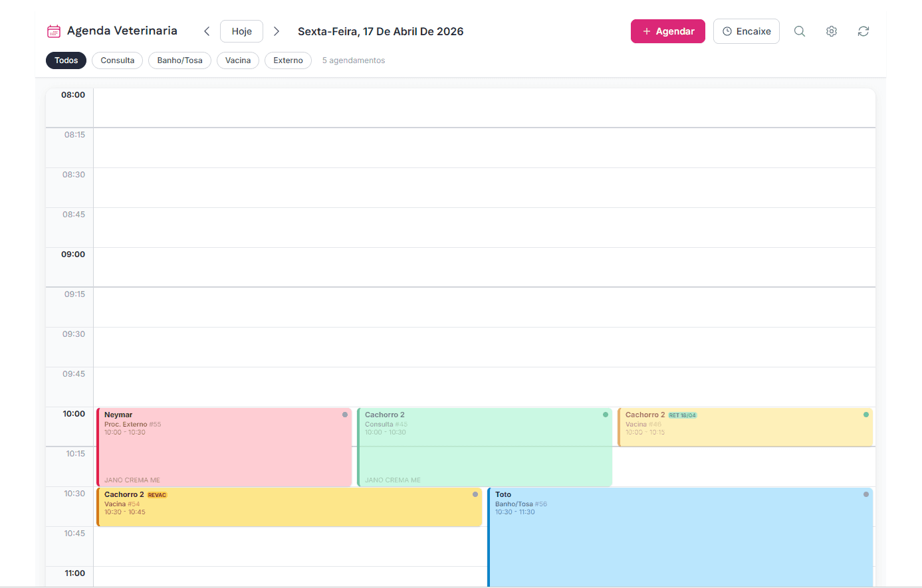Filter by Banho/Tosa chip
The height and width of the screenshot is (588, 922).
point(179,60)
